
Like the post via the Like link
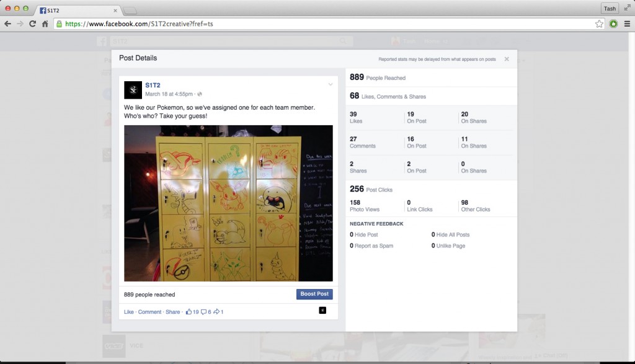(x=129, y=312)
